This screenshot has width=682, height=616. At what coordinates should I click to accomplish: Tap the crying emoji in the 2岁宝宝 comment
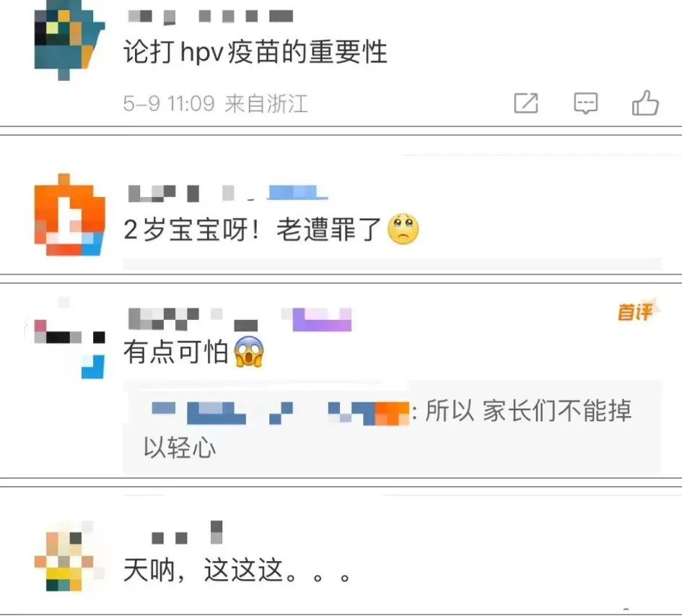[x=403, y=228]
